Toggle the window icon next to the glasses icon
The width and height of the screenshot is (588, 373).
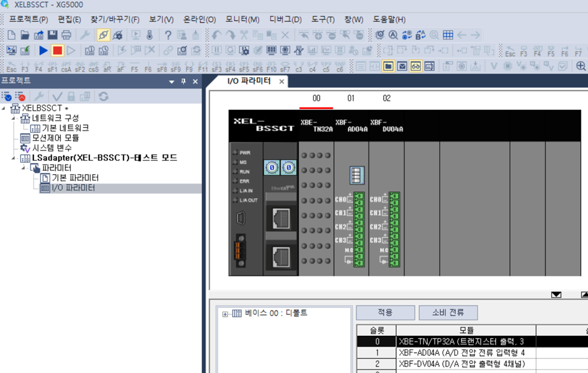[430, 66]
